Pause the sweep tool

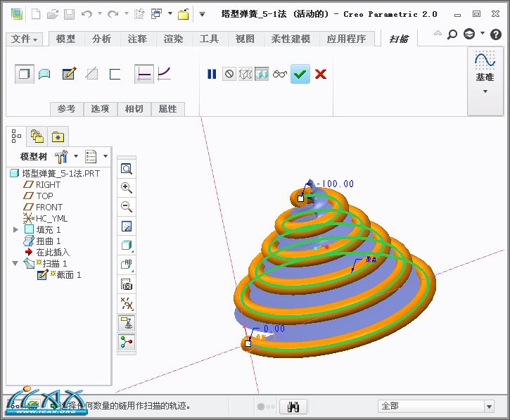[x=212, y=74]
